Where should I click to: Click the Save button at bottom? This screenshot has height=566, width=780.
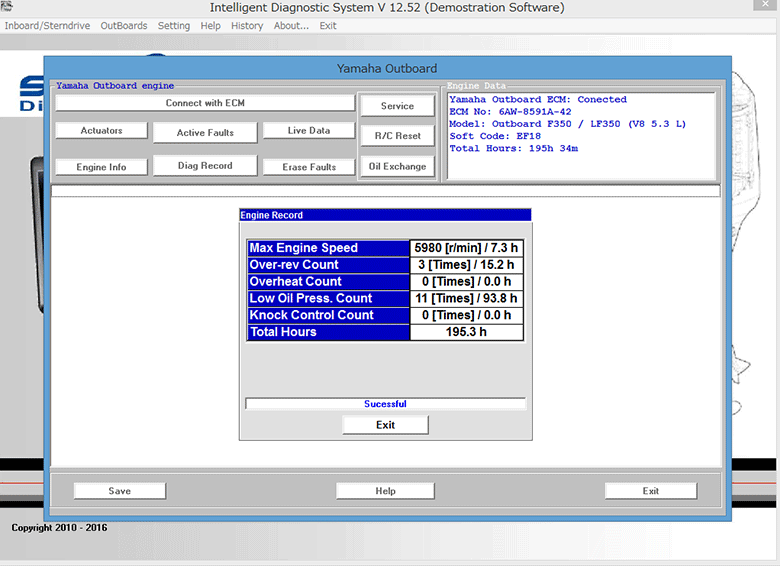point(120,491)
